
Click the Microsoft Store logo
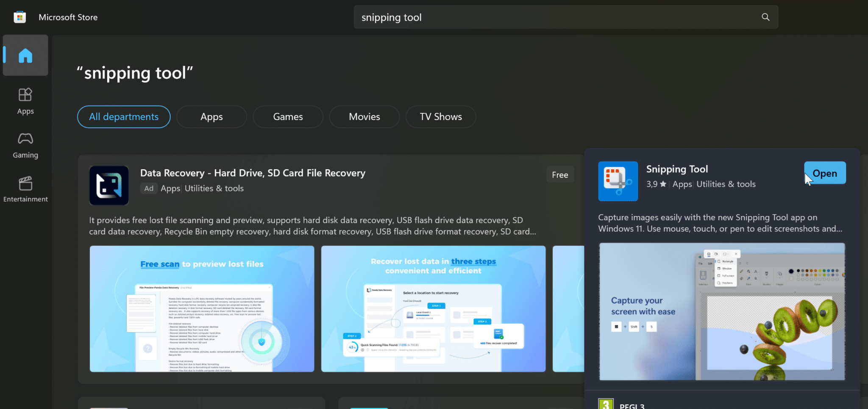tap(19, 17)
